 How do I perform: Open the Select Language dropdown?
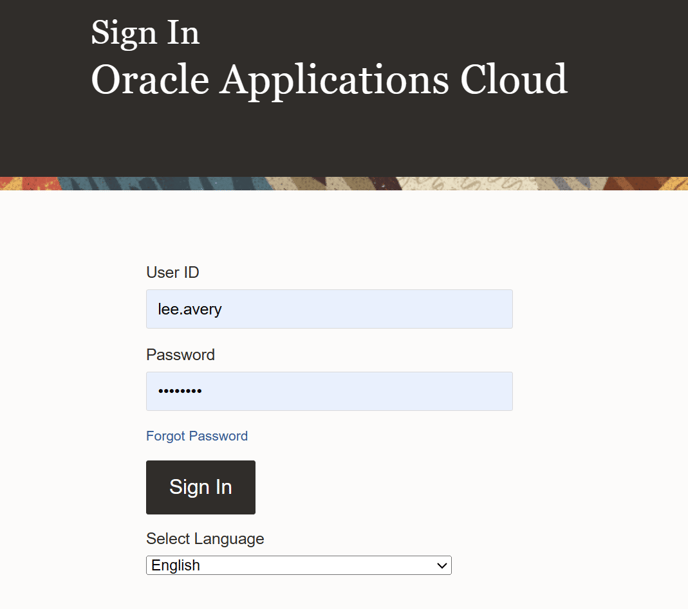click(299, 565)
